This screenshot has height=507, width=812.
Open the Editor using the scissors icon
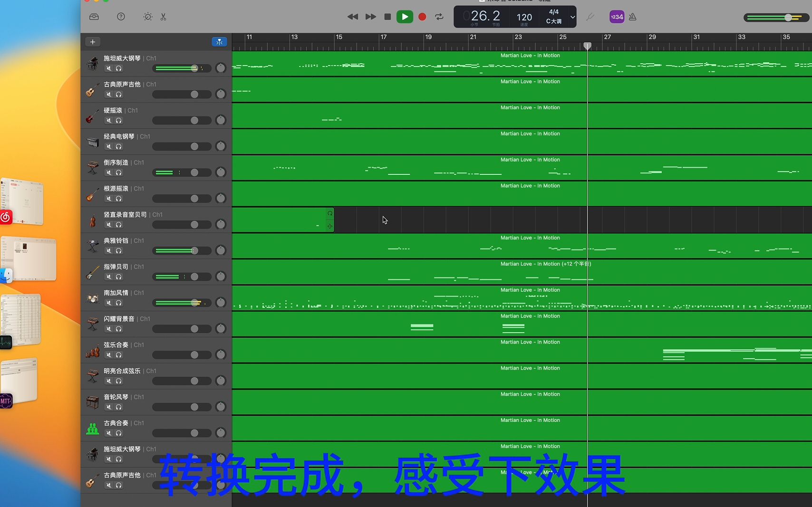click(163, 17)
